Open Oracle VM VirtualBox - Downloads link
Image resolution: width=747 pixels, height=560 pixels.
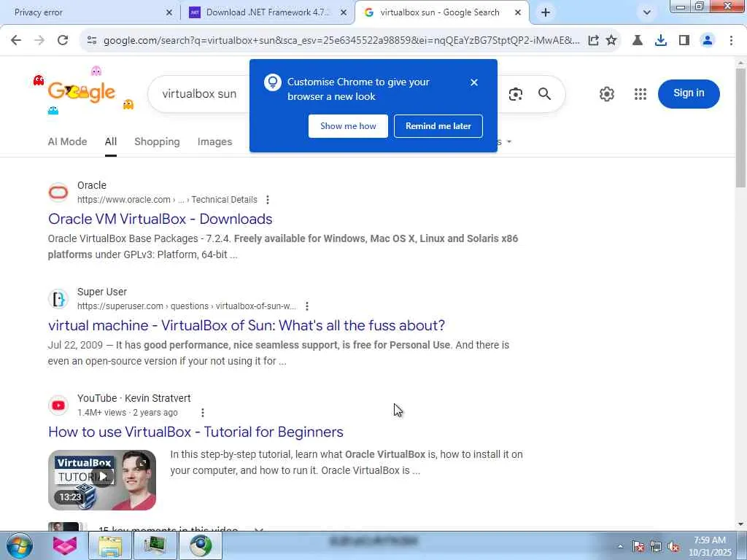pos(160,219)
